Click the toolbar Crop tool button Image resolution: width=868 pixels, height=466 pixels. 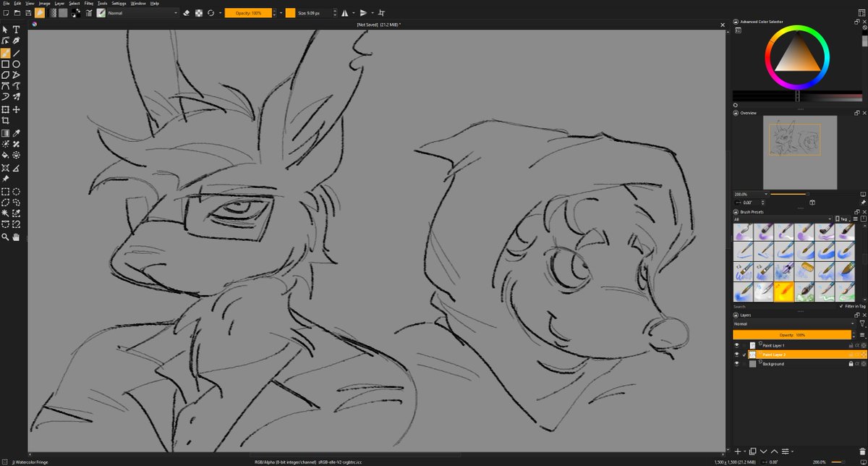point(382,13)
